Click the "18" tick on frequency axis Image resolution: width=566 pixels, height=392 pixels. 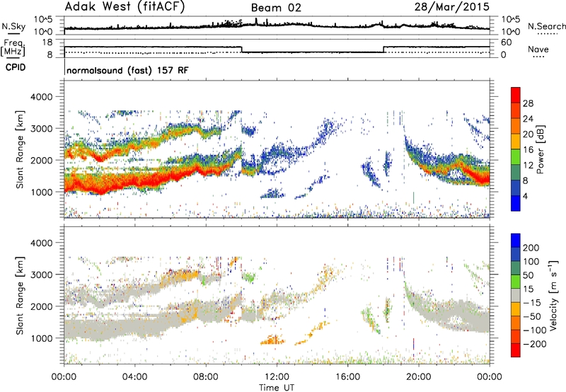coord(47,42)
